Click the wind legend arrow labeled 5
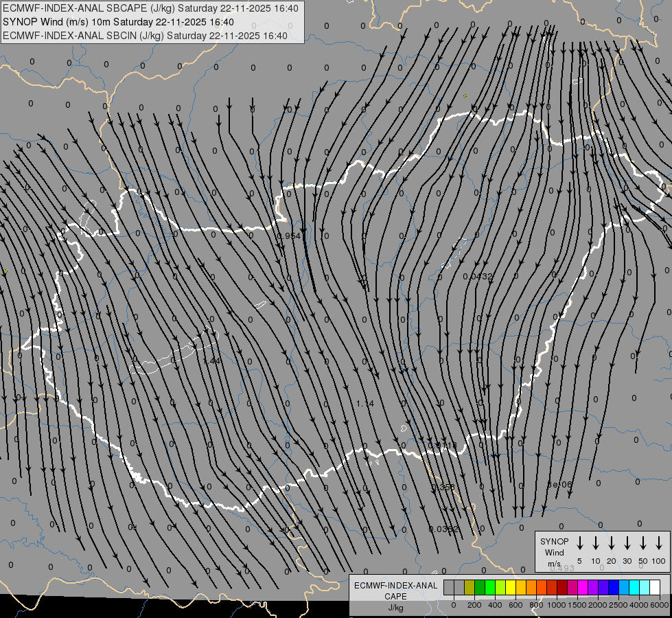This screenshot has width=672, height=618. [x=580, y=542]
